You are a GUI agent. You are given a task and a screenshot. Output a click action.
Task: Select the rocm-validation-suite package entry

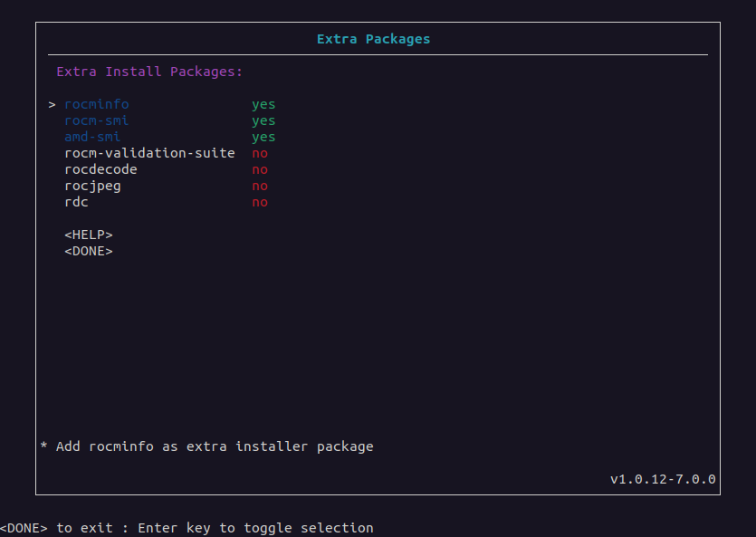tap(149, 153)
